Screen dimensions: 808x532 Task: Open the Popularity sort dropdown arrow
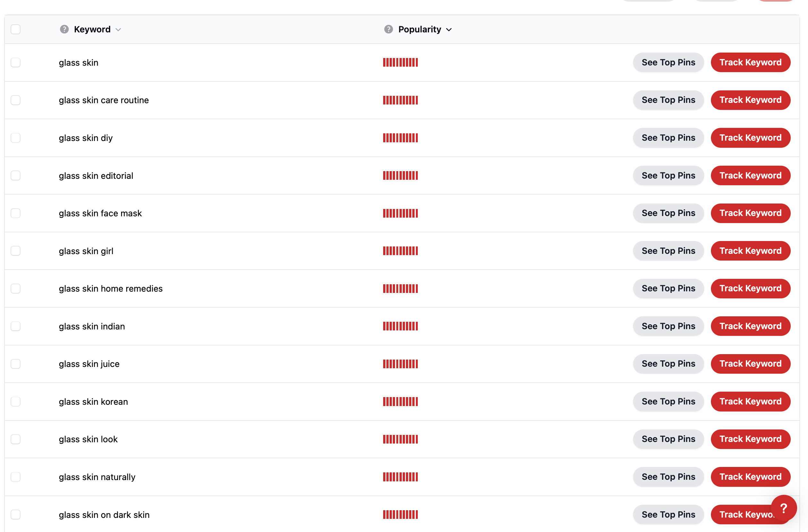point(449,29)
